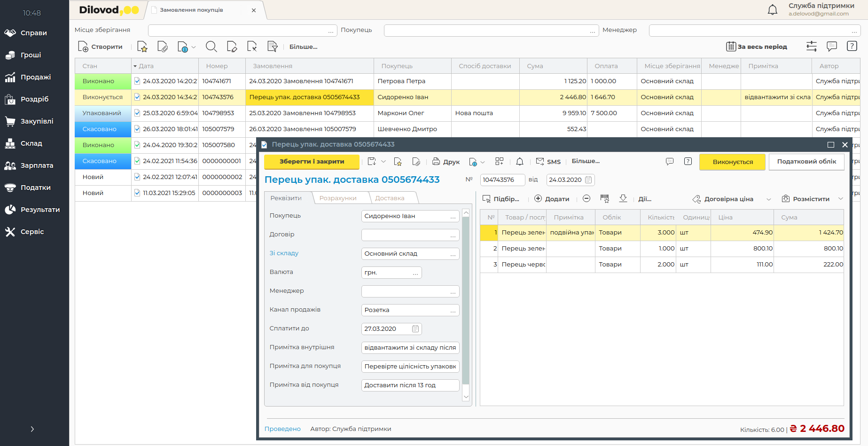Click the Примітка від покупця input field
The height and width of the screenshot is (446, 868).
coord(410,385)
